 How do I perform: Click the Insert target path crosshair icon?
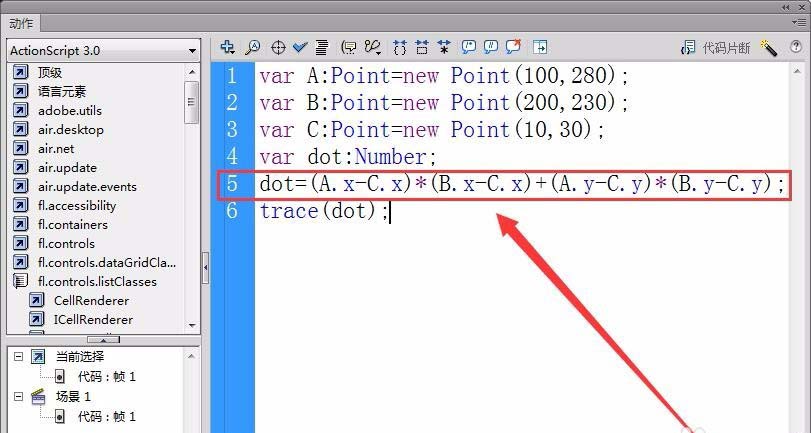[x=278, y=48]
